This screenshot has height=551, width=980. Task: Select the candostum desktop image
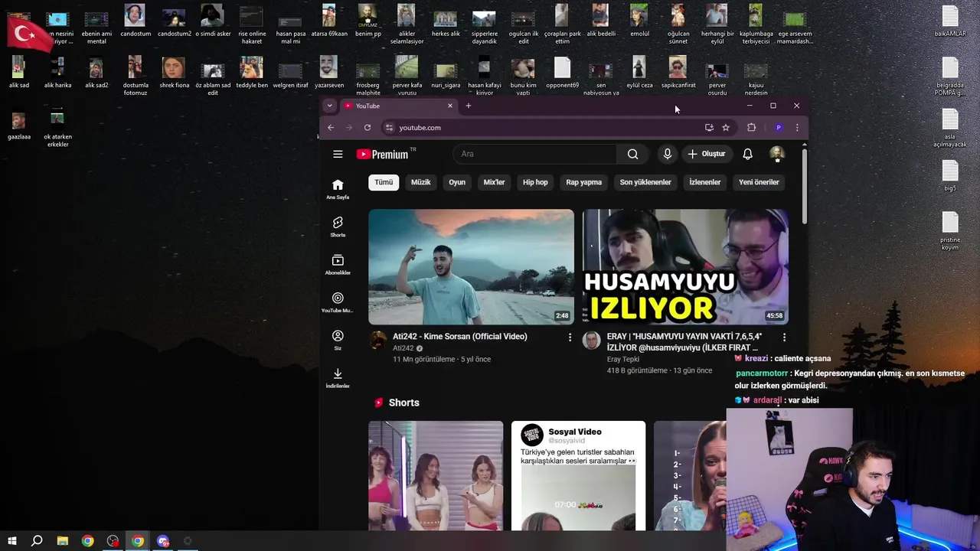pyautogui.click(x=135, y=21)
